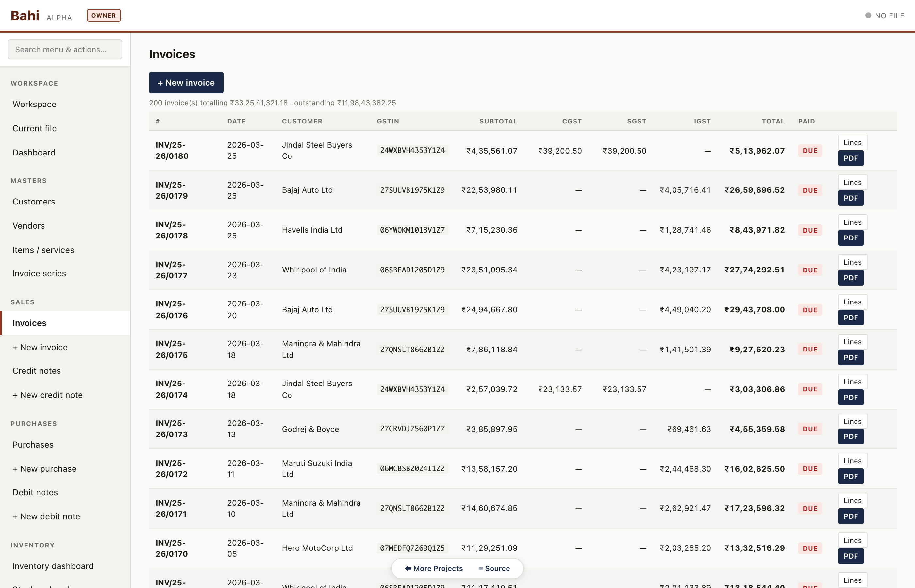This screenshot has width=915, height=588.
Task: Click the OWNER badge in header
Action: 104,15
